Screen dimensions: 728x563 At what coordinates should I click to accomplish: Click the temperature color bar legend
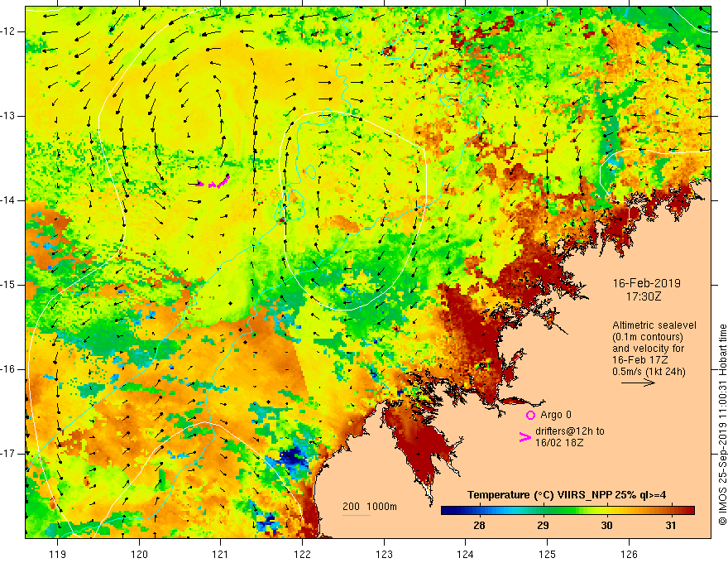click(x=568, y=511)
